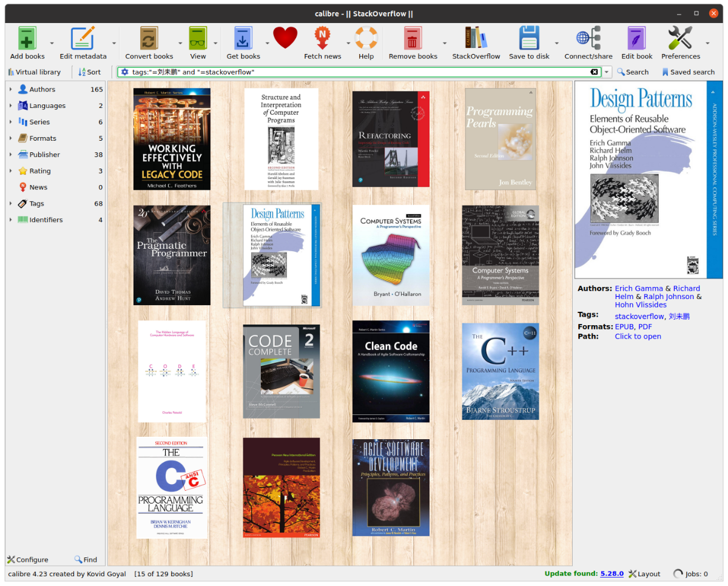728x586 pixels.
Task: Select the Refactoring book cover
Action: 391,139
